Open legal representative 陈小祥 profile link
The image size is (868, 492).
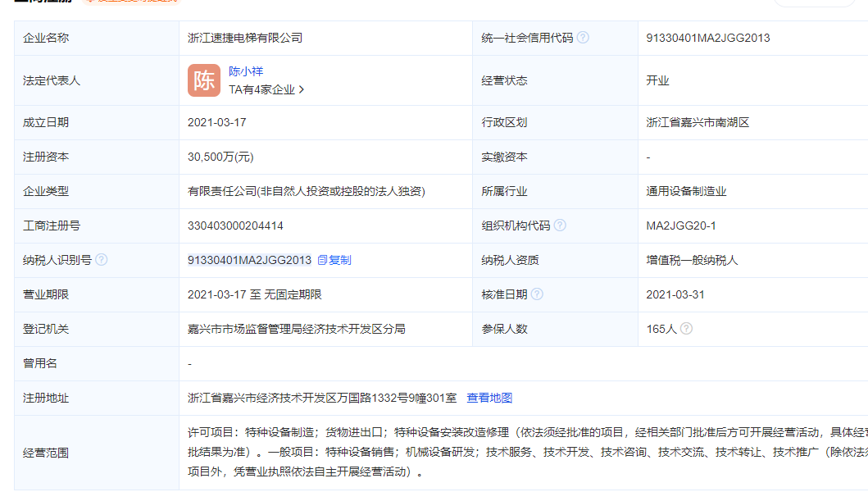point(246,71)
